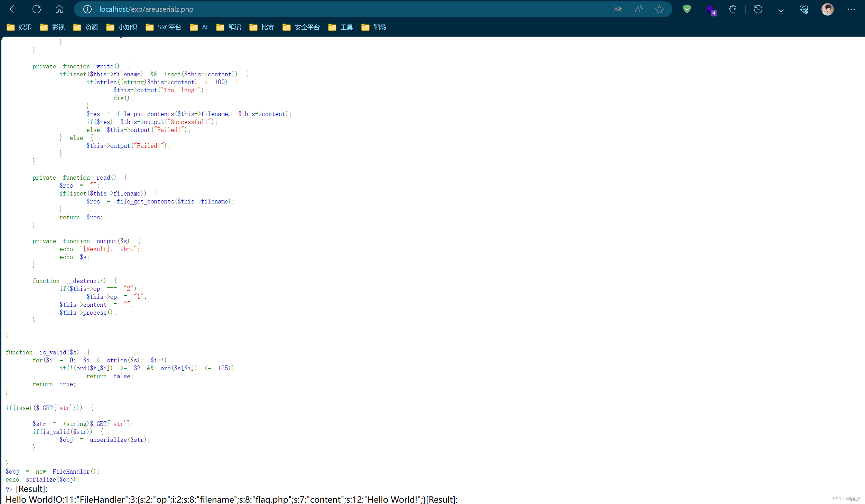Open the Settings and more menu
865x504 pixels.
pos(851,9)
